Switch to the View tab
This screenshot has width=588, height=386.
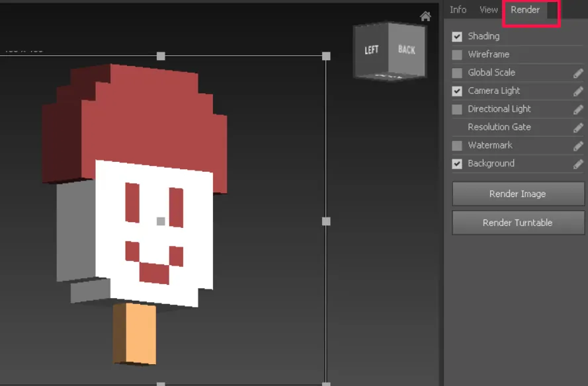pos(489,10)
